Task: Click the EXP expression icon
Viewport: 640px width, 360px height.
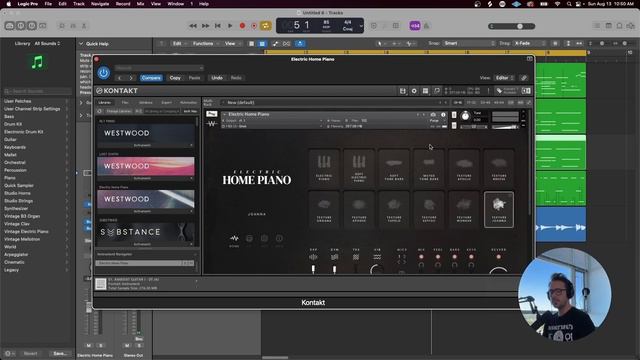Action: (313, 257)
